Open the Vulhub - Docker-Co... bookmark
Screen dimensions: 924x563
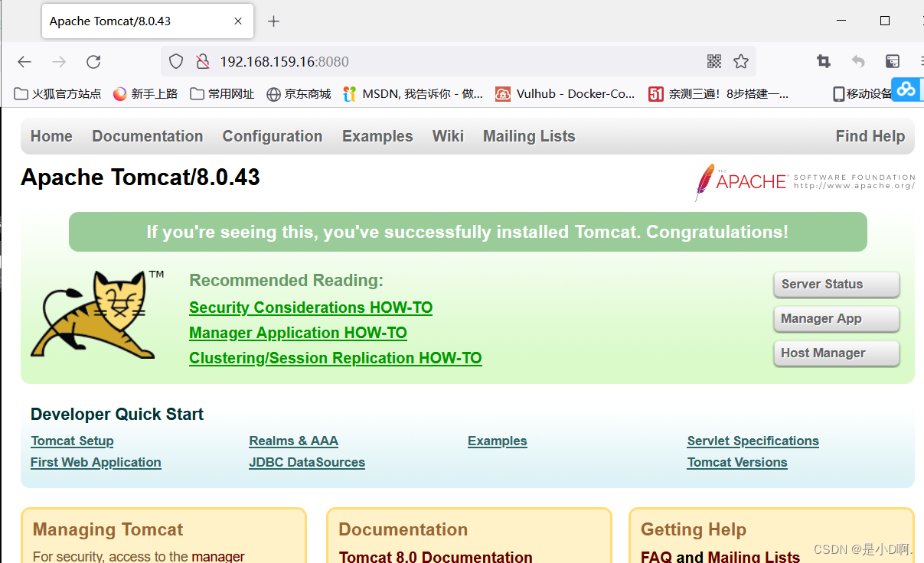(565, 94)
